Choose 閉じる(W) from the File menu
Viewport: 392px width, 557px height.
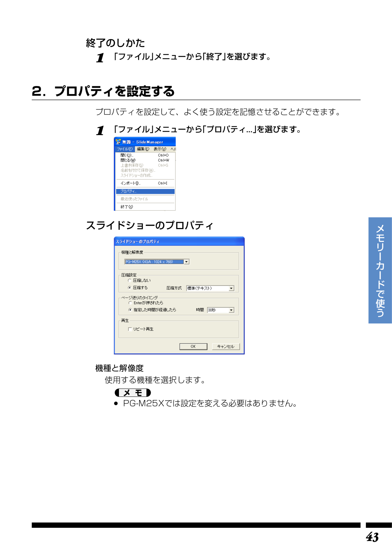pos(145,160)
